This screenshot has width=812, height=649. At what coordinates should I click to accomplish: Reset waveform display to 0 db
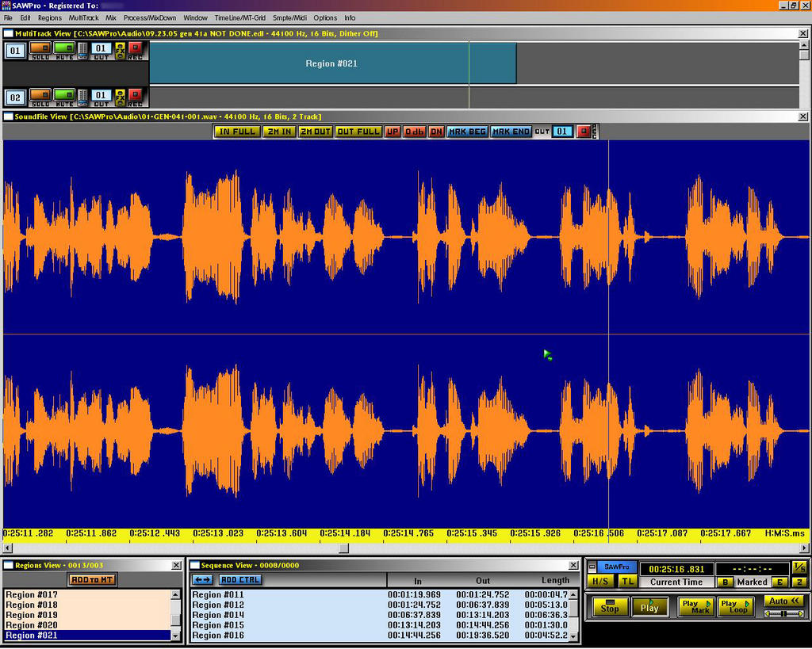tap(414, 132)
